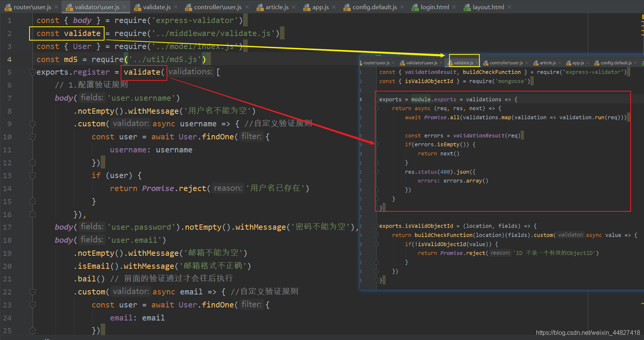644x340 pixels.
Task: Click 'user.password' string on line 17
Action: (141, 227)
